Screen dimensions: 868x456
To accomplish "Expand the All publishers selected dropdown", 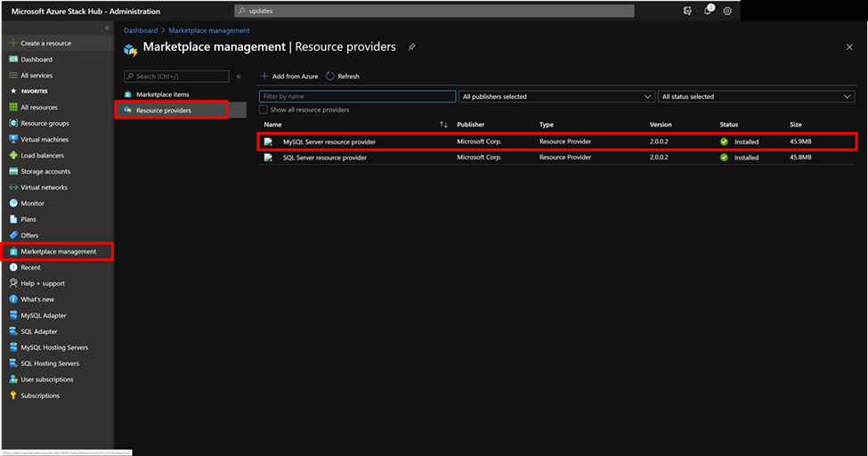I will click(557, 96).
